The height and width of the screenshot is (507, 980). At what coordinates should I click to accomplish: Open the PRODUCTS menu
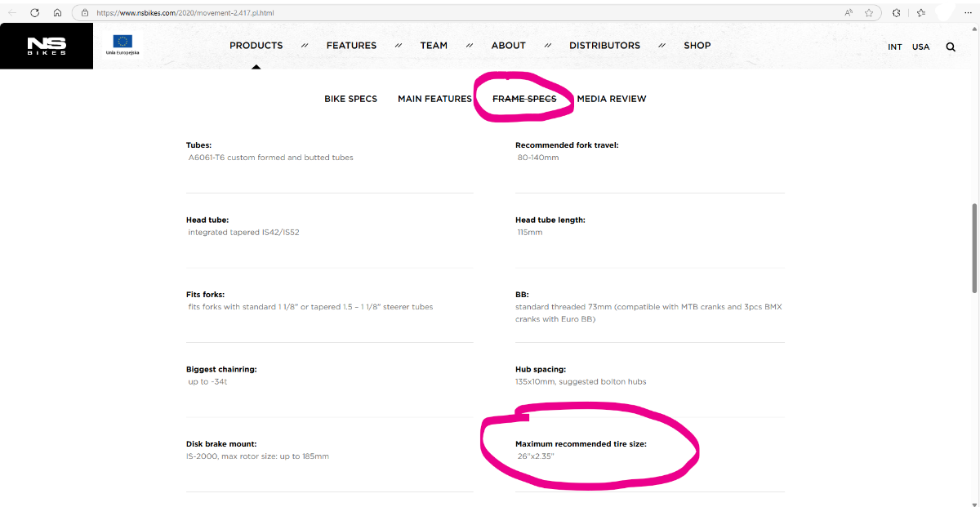[256, 46]
